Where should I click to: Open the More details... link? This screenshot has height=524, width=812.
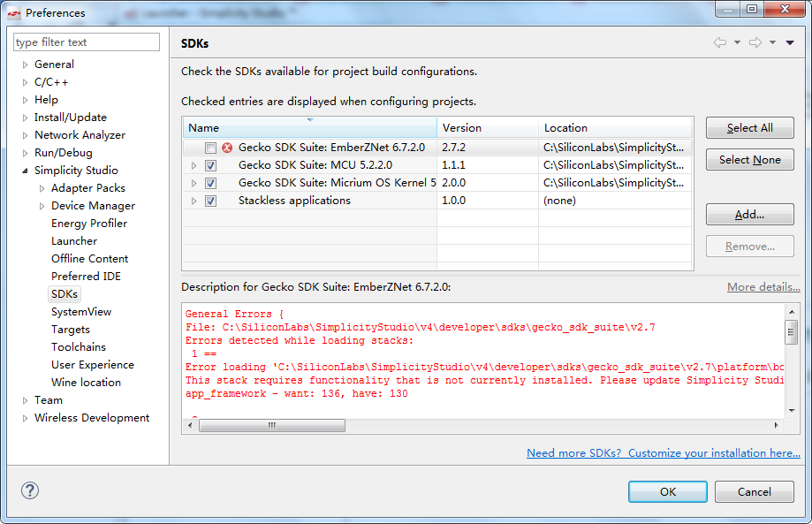tap(763, 287)
